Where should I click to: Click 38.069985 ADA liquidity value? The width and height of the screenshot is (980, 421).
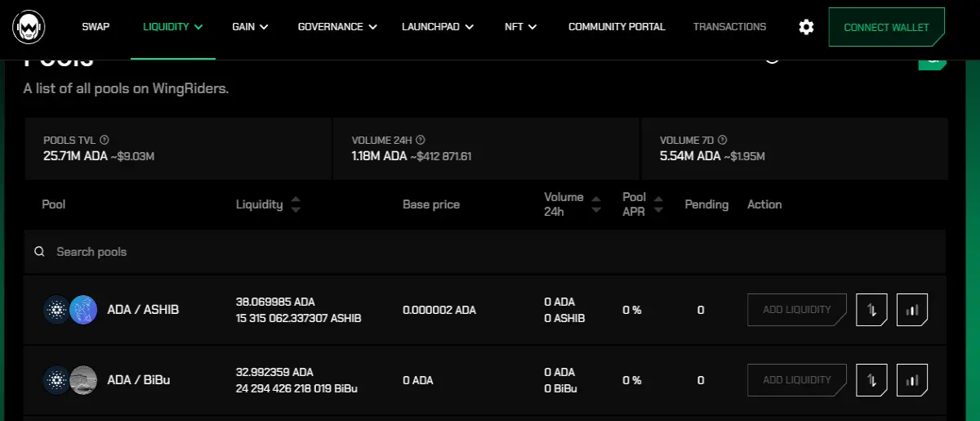tap(275, 302)
